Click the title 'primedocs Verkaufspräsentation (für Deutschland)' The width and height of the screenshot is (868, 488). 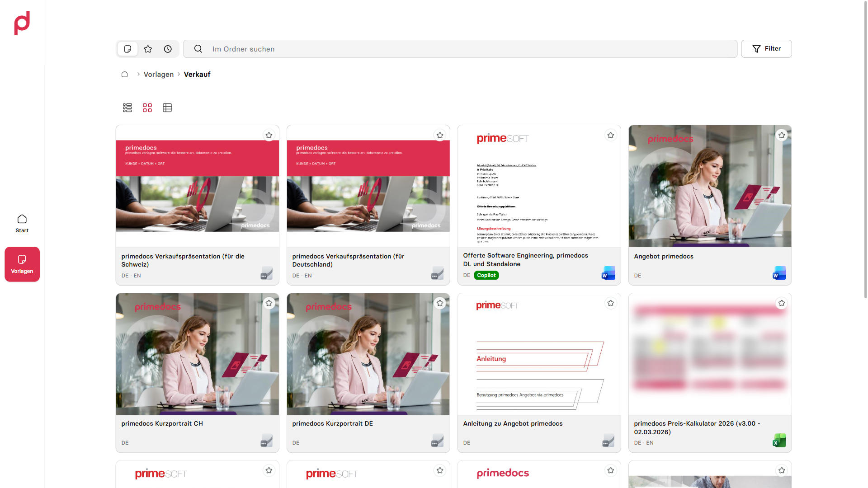point(348,260)
